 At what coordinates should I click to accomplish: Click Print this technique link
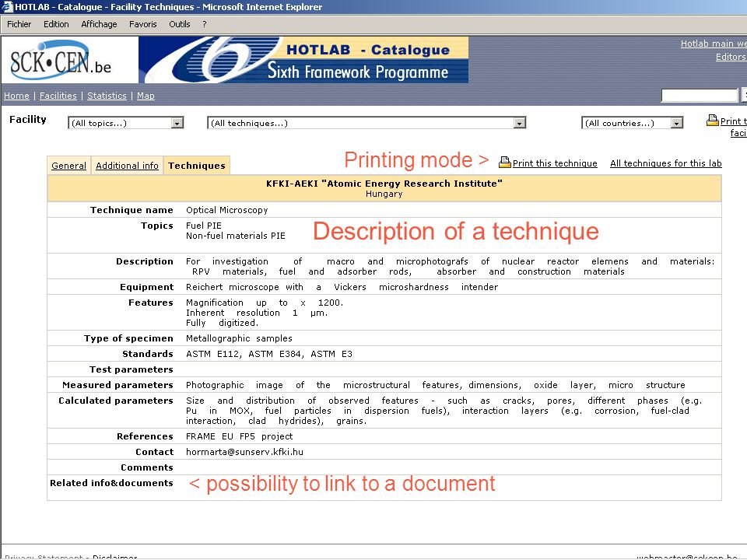click(x=555, y=163)
